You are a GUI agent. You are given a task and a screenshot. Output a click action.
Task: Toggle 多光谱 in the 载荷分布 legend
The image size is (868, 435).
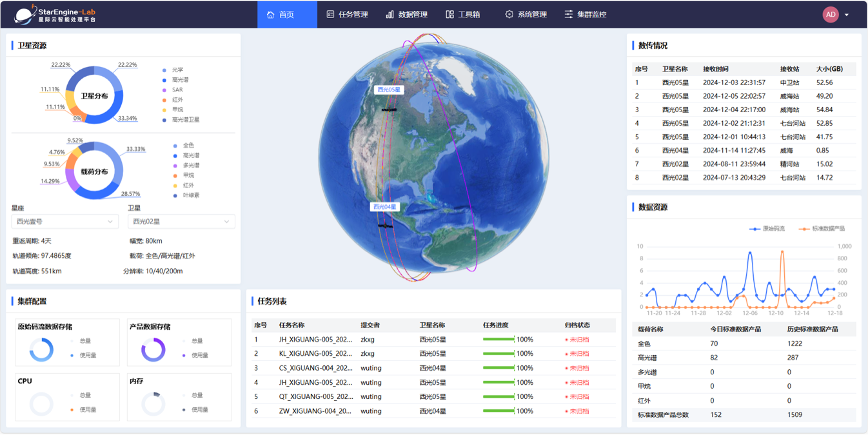click(x=186, y=166)
